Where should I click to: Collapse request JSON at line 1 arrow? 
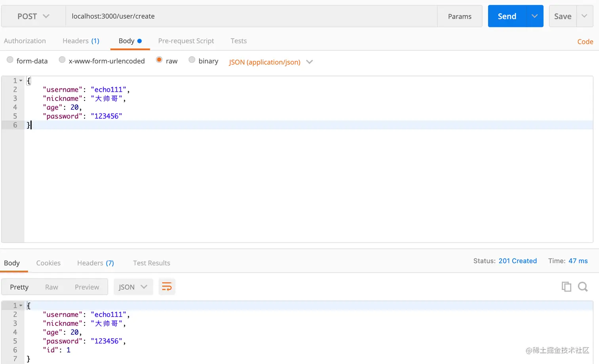point(21,81)
